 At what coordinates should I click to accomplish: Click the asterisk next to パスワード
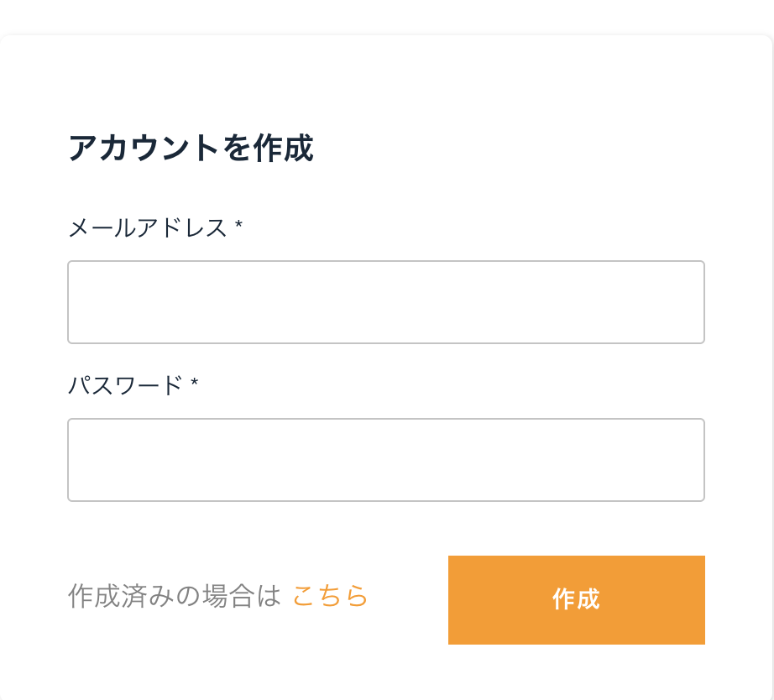[x=196, y=385]
